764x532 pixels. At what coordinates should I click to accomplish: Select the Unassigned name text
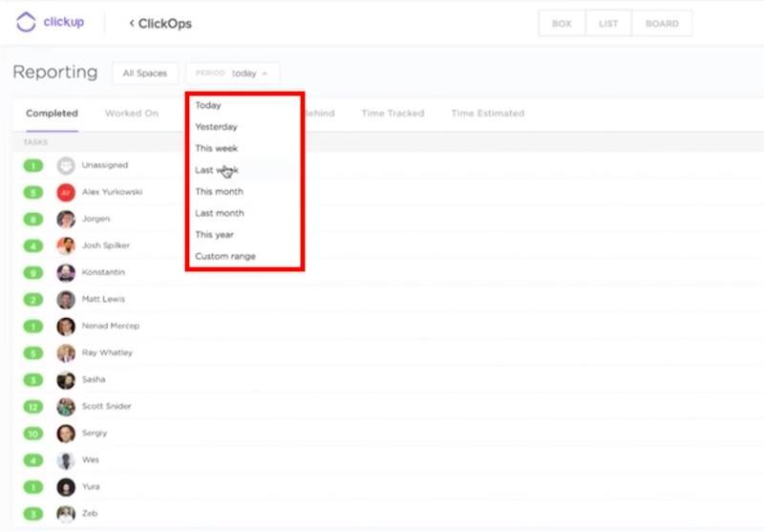[x=105, y=165]
